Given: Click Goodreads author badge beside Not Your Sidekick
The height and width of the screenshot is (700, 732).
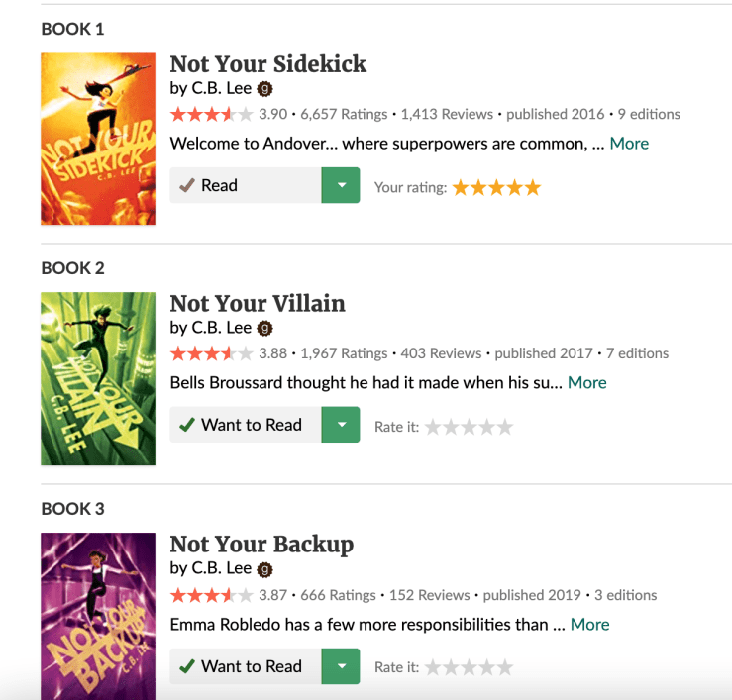Looking at the screenshot, I should pos(265,89).
